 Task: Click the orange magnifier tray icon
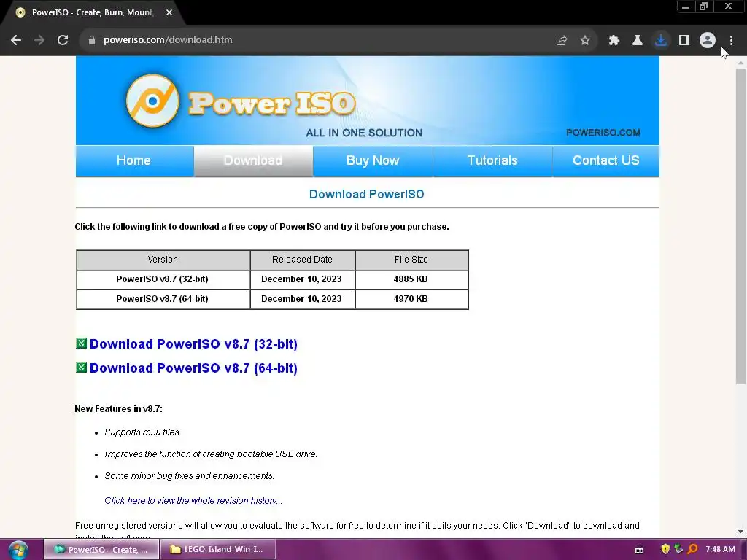pos(693,549)
